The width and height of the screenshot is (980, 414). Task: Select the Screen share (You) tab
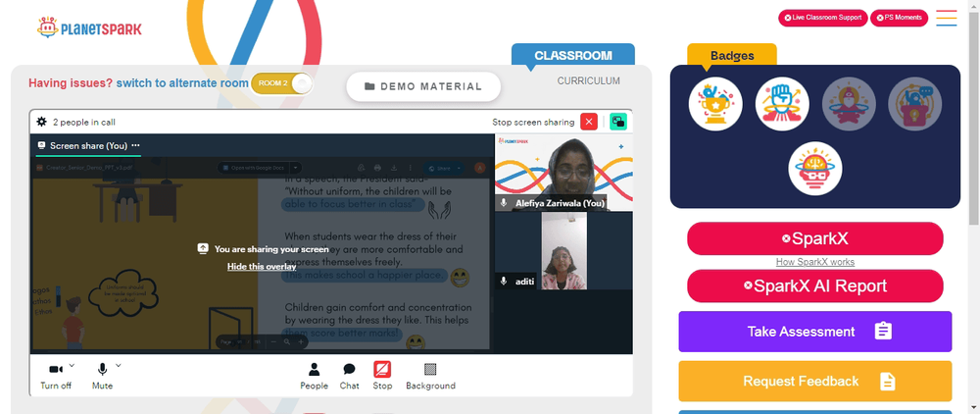click(88, 146)
